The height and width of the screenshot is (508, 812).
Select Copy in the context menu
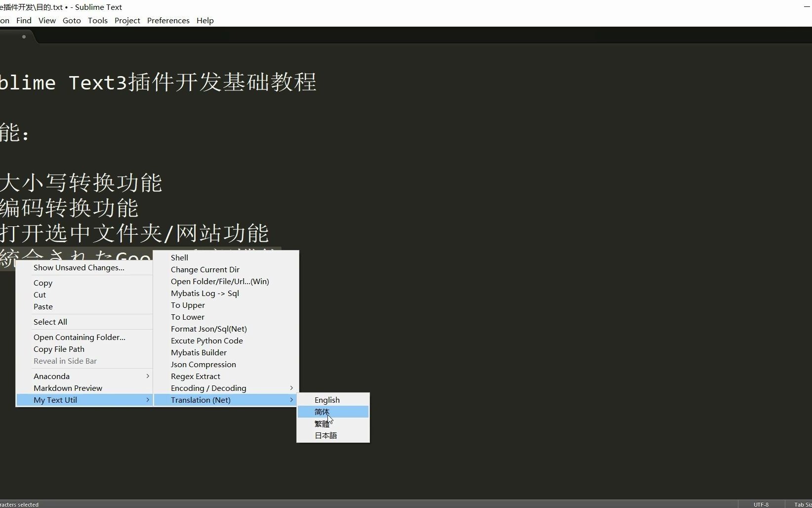(84, 283)
